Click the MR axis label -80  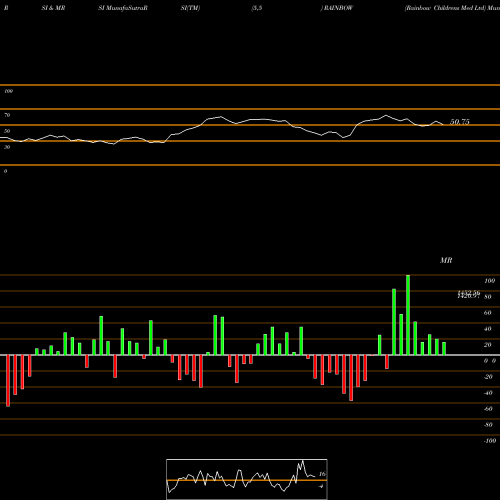click(x=488, y=425)
